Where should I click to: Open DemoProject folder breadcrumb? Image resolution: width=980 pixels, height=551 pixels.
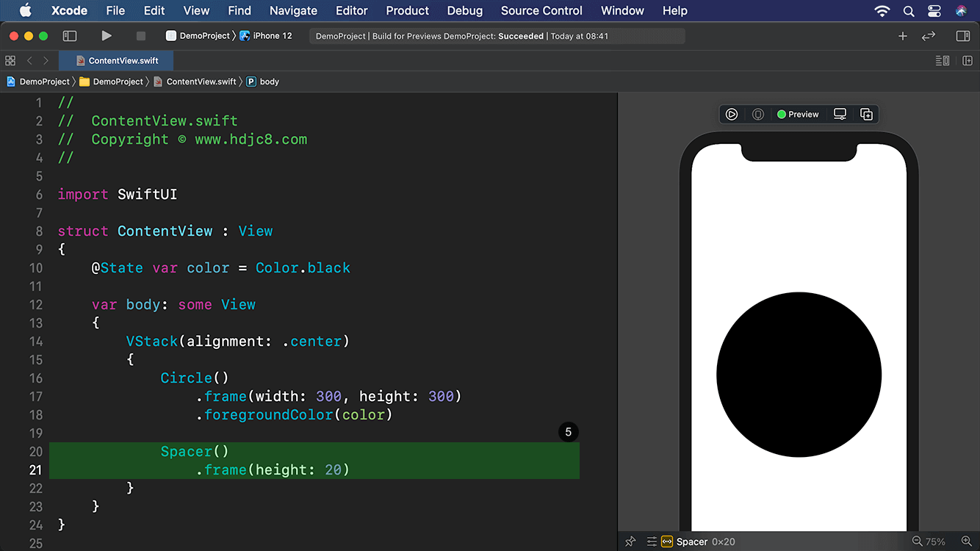[112, 82]
